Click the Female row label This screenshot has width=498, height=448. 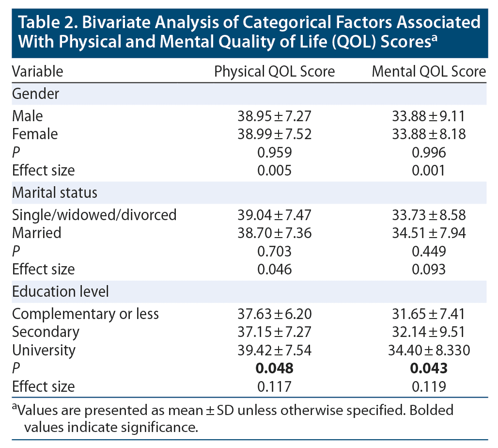coord(35,134)
